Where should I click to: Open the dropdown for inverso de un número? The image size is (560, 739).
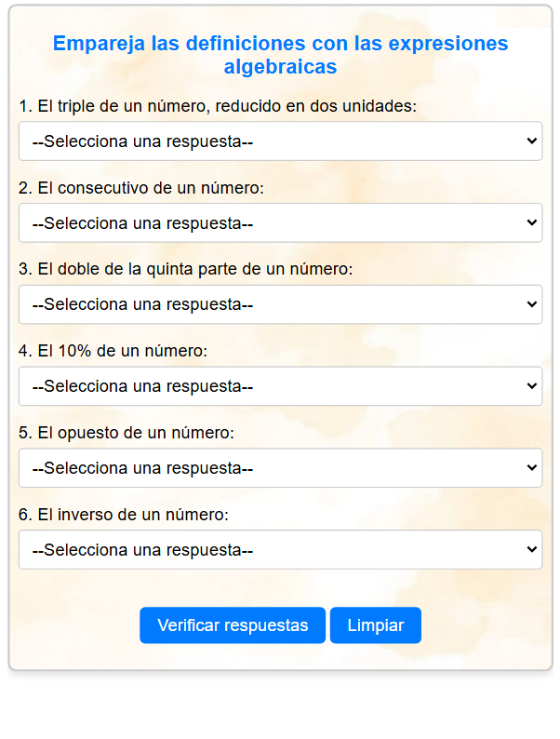click(280, 549)
